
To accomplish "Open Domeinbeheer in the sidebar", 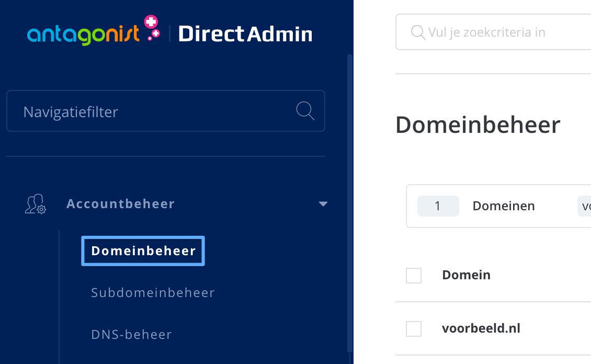I will tap(142, 251).
